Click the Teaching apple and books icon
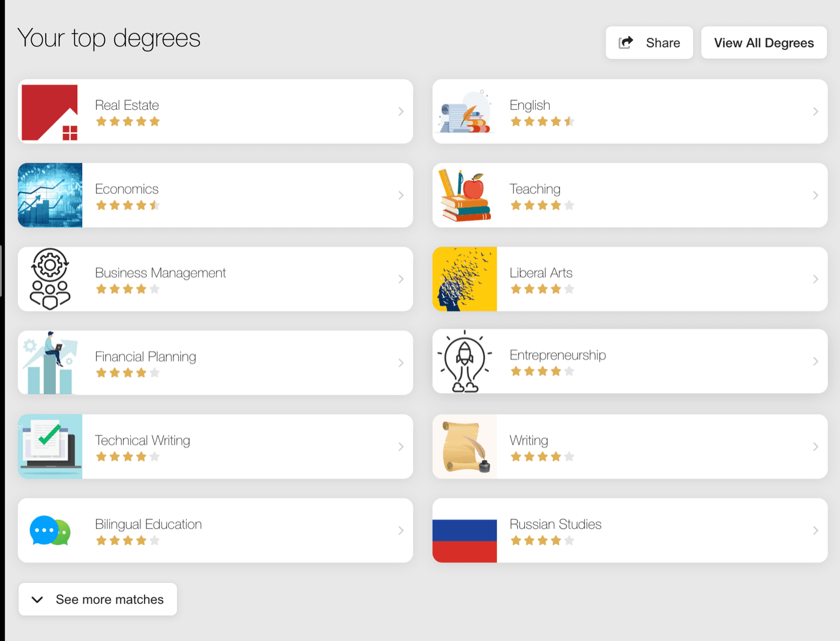 point(464,195)
